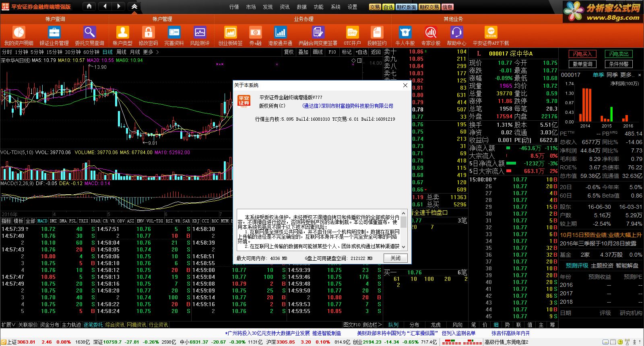Switch chart to 日线 daily period
Viewport: 644px width, 346px height.
point(107,52)
